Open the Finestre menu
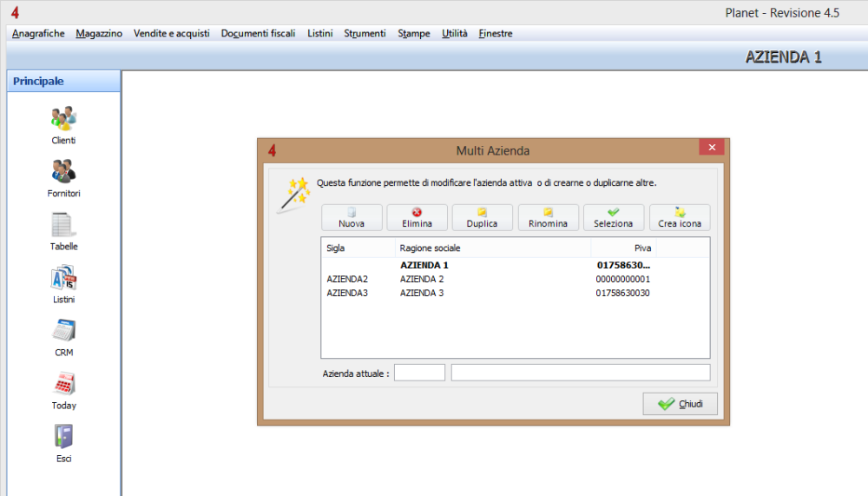This screenshot has height=496, width=868. (496, 33)
